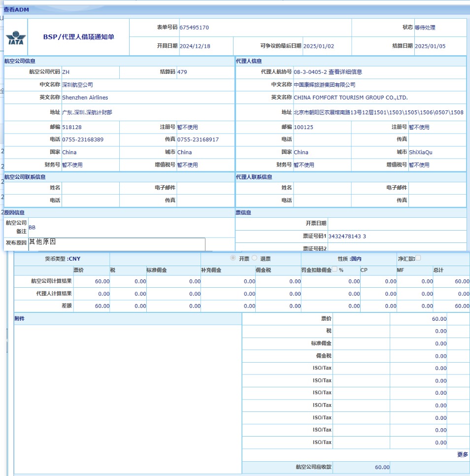
Task: Click the airline 电话 number 0755-23168389
Action: pos(83,139)
